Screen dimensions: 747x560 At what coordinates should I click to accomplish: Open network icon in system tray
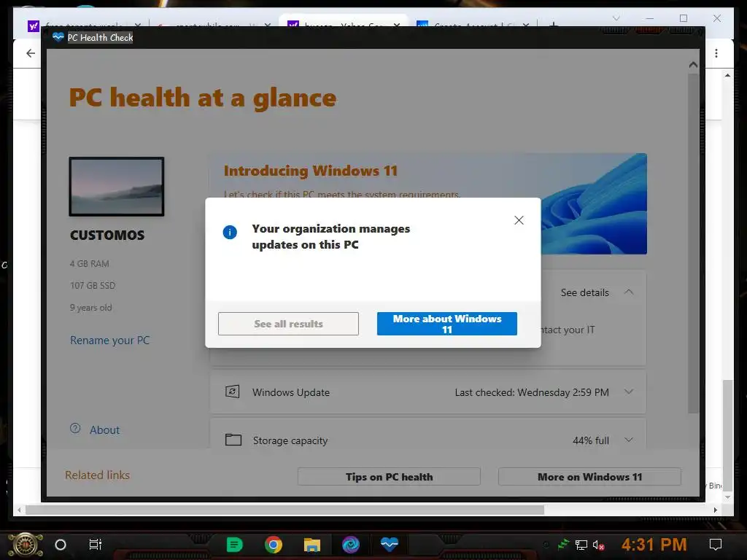pos(581,545)
